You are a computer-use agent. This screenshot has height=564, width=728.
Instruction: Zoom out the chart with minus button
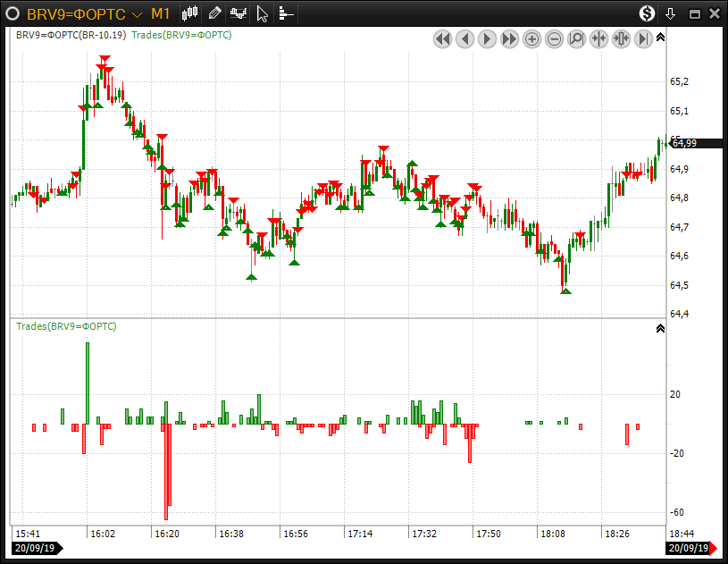[554, 38]
